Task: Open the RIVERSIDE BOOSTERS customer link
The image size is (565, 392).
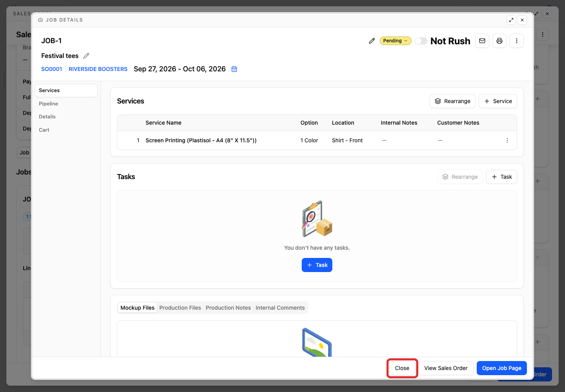Action: (98, 69)
